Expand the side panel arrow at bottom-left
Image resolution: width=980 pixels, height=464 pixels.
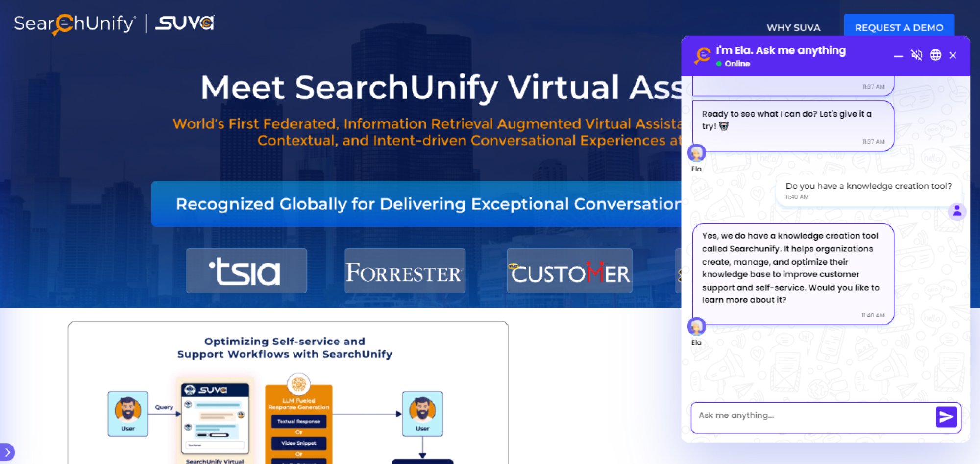click(7, 452)
